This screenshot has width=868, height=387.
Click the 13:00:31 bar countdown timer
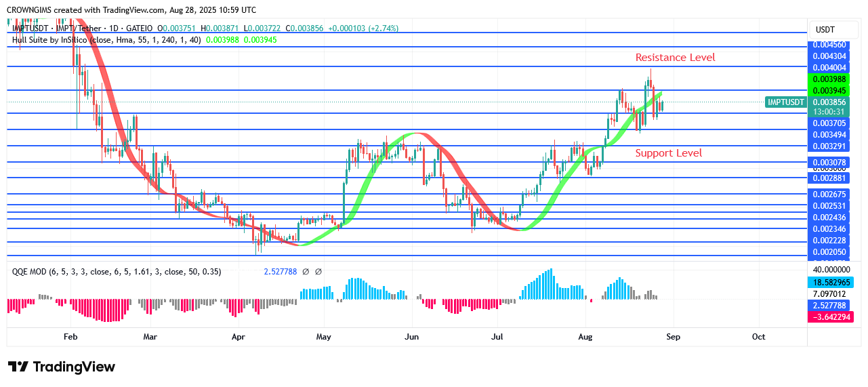830,112
